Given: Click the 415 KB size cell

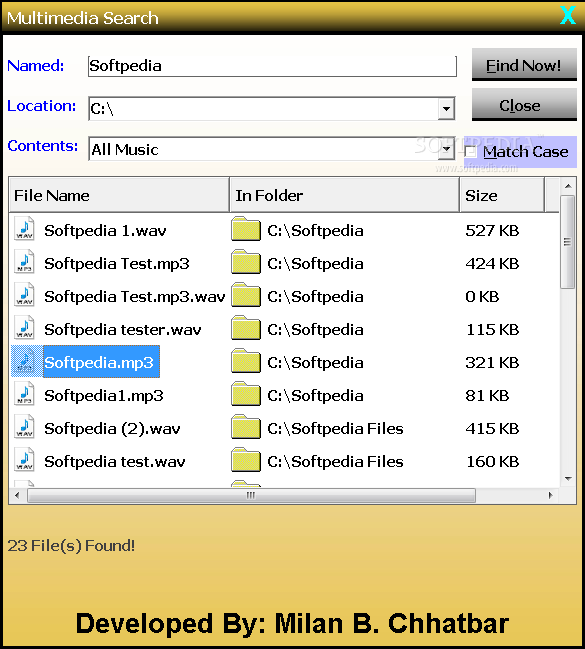Looking at the screenshot, I should click(x=492, y=429).
